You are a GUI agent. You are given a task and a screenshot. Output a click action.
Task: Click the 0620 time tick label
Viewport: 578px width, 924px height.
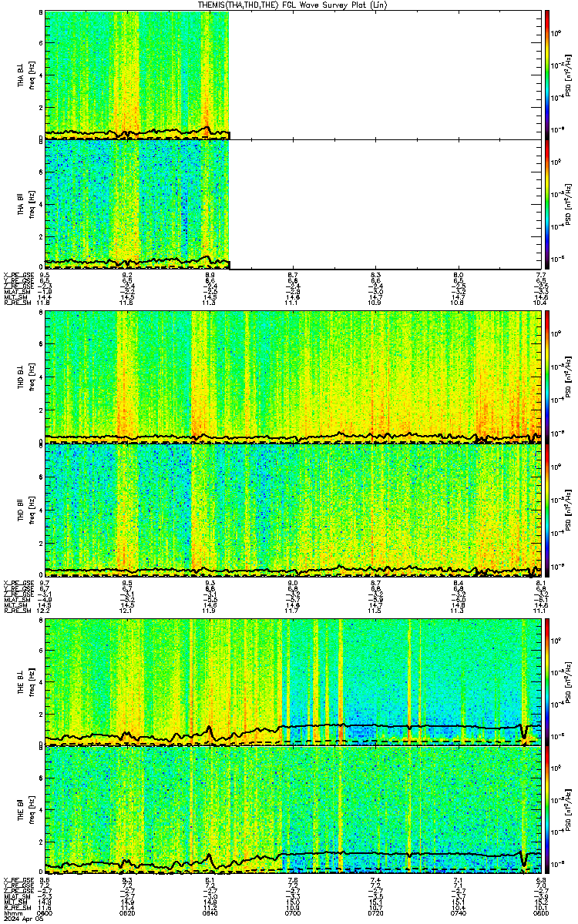pos(128,914)
